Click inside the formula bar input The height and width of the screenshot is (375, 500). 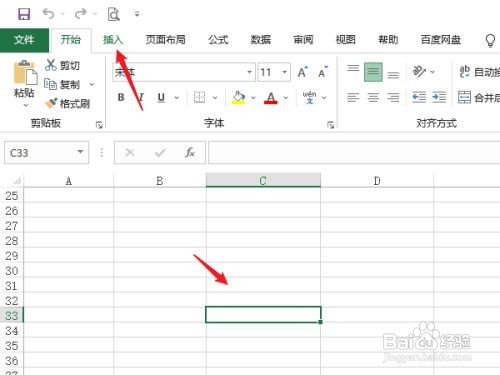(x=354, y=153)
